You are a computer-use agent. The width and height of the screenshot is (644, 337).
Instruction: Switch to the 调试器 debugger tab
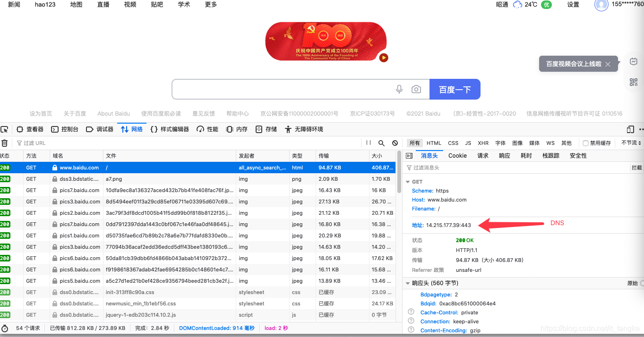pos(100,129)
